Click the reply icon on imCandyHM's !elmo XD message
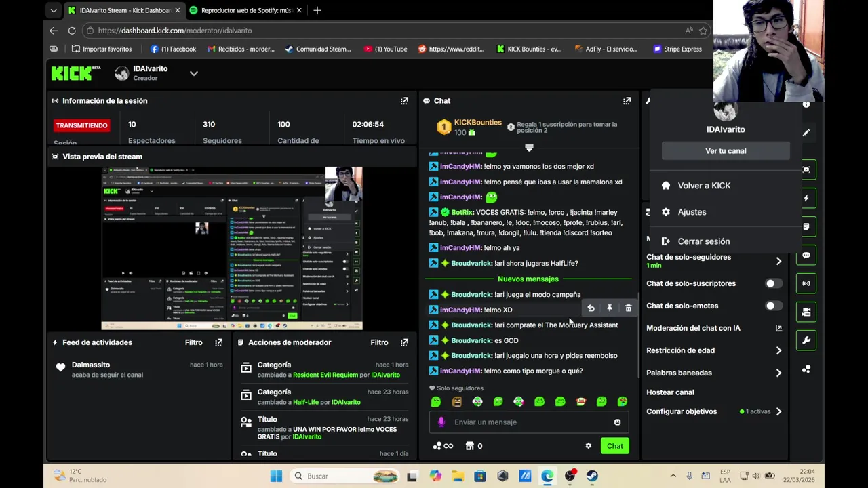Screen dimensions: 868x488 tap(591, 308)
